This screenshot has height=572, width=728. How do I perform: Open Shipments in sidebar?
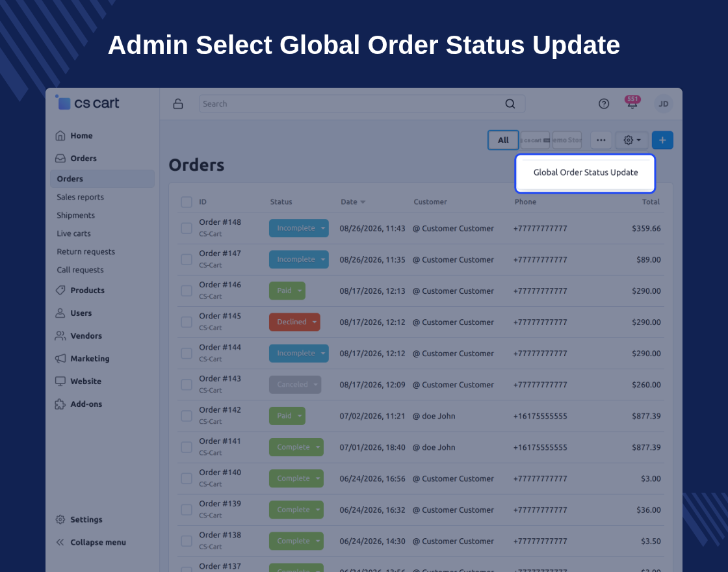coord(75,215)
